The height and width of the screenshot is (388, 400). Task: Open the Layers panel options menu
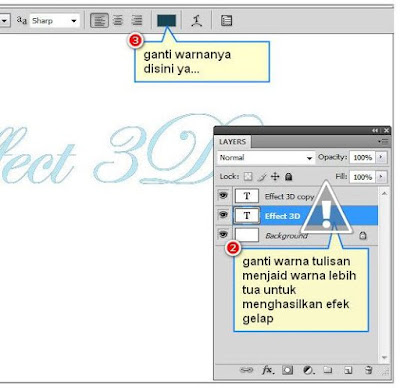click(383, 142)
